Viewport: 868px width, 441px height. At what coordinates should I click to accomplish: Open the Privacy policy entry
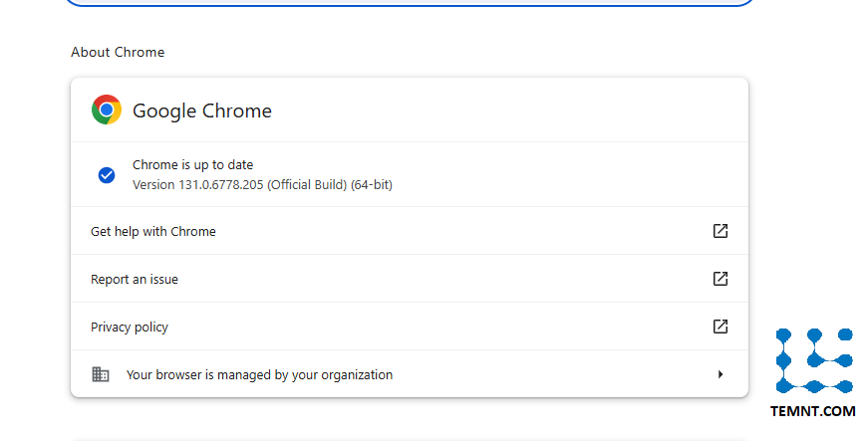[x=130, y=328]
